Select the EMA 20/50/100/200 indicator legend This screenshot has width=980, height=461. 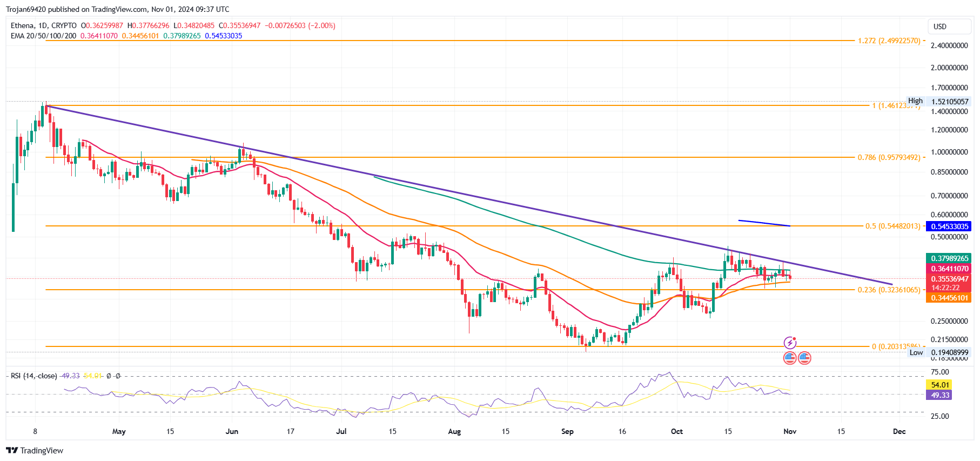tap(43, 36)
